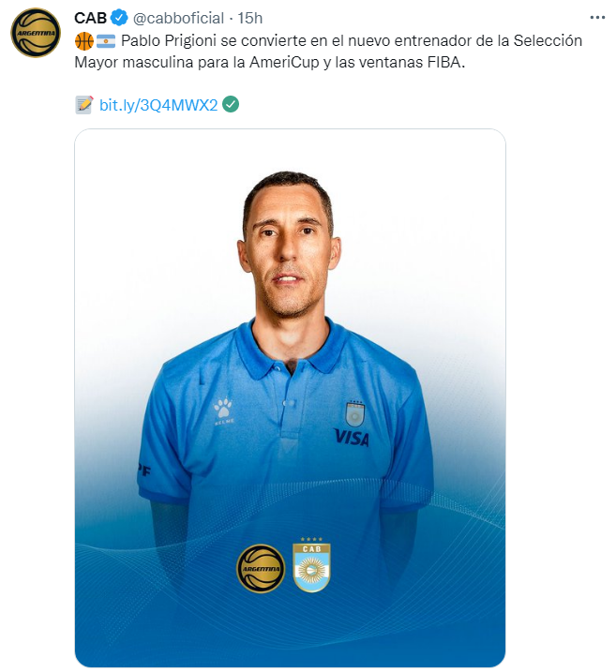Click the word AmeriCup in the tweet text

click(285, 63)
